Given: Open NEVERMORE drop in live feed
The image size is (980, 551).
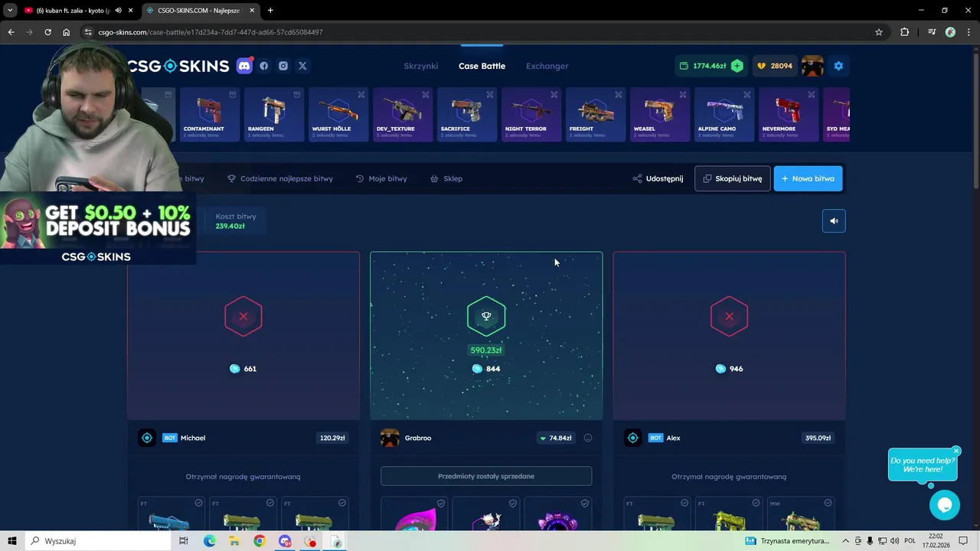Looking at the screenshot, I should 788,115.
